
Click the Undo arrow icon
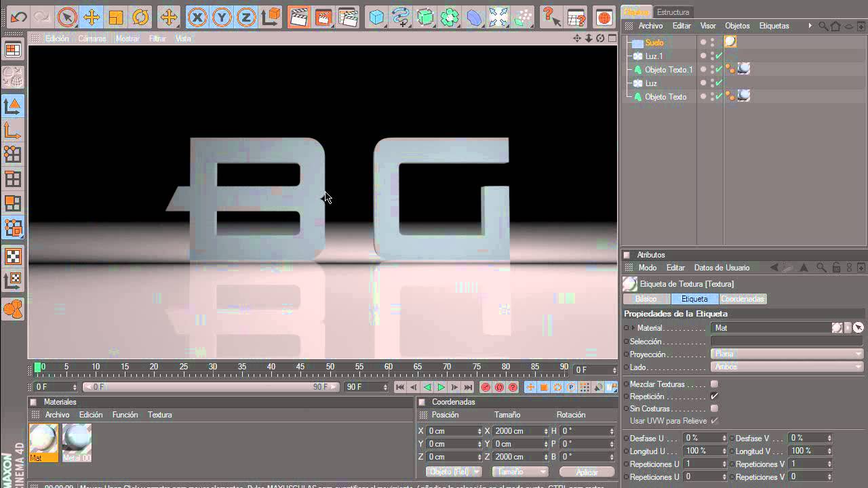point(18,16)
